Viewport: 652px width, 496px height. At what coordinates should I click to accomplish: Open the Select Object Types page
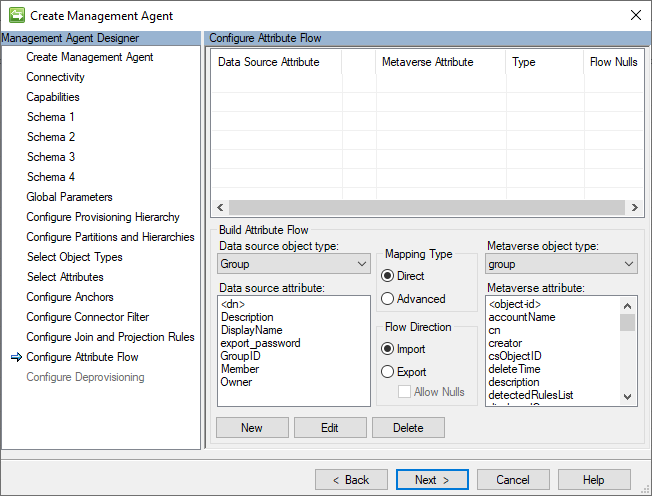[x=74, y=257]
